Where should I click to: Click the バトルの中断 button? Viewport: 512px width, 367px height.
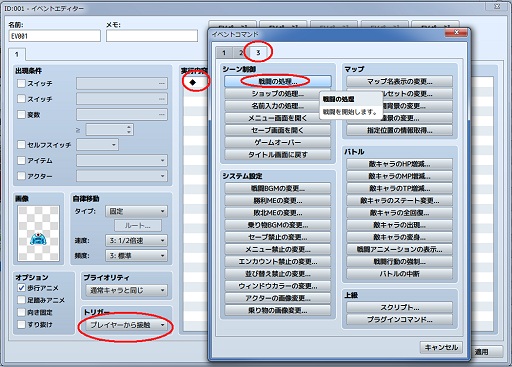point(400,274)
